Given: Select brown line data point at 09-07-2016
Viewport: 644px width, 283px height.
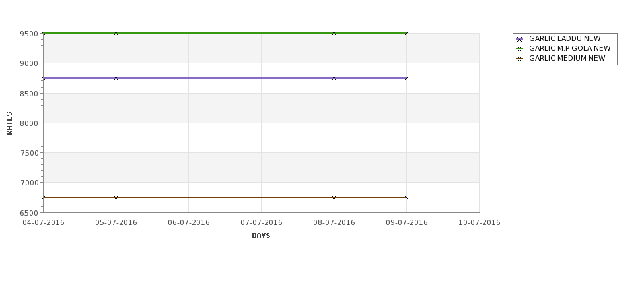Looking at the screenshot, I should 406,197.
